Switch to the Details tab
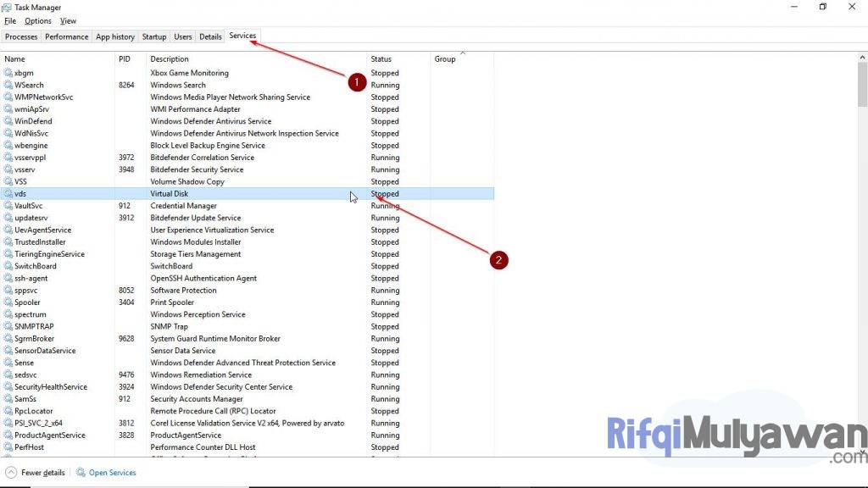Image resolution: width=868 pixels, height=488 pixels. click(x=210, y=36)
